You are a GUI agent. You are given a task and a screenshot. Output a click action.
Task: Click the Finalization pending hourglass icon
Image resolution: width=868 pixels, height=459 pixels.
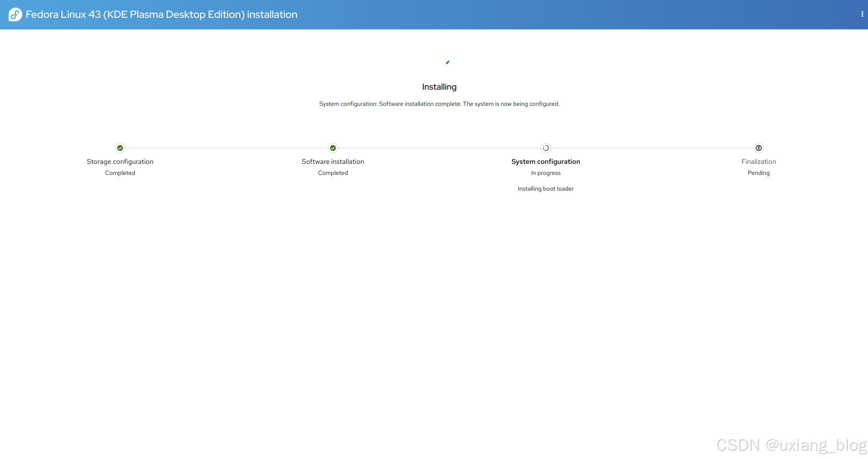(758, 148)
